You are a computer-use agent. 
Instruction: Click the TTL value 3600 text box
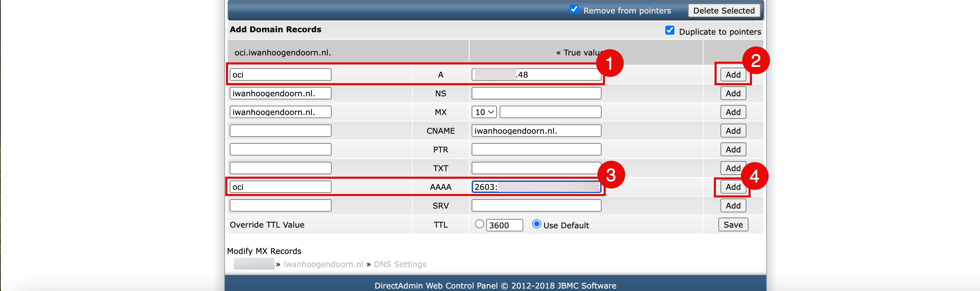504,225
